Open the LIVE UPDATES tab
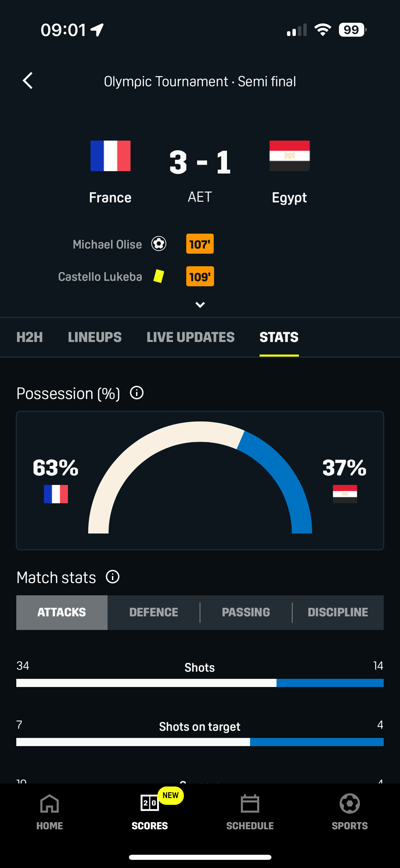This screenshot has height=868, width=400. click(191, 337)
